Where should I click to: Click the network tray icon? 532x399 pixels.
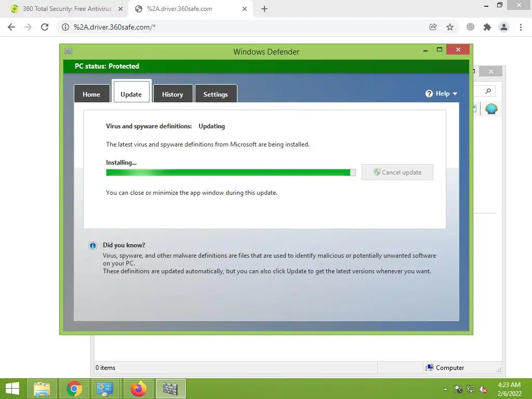click(x=471, y=389)
